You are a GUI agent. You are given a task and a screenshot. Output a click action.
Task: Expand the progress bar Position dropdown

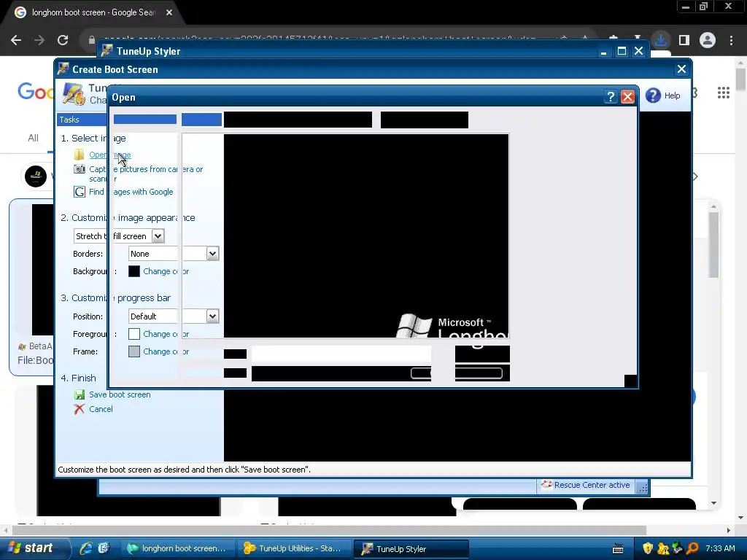[x=212, y=316]
